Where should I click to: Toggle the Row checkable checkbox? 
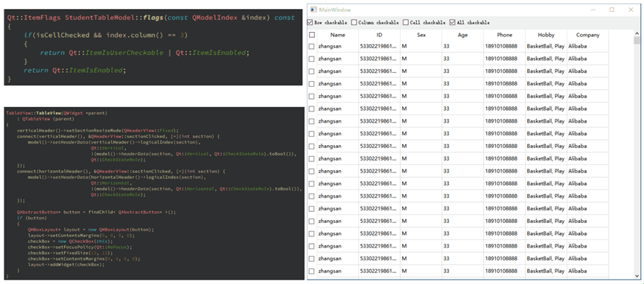point(310,22)
